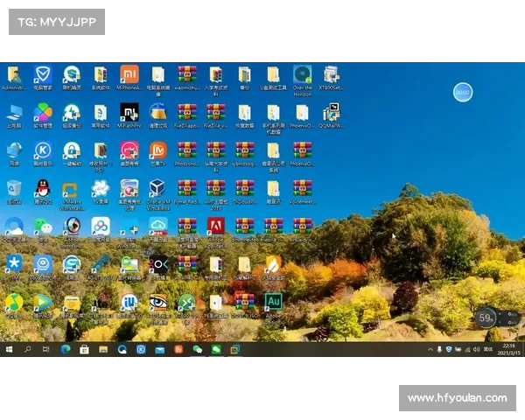
Task: Open the QQMailW installer icon
Action: tap(331, 112)
